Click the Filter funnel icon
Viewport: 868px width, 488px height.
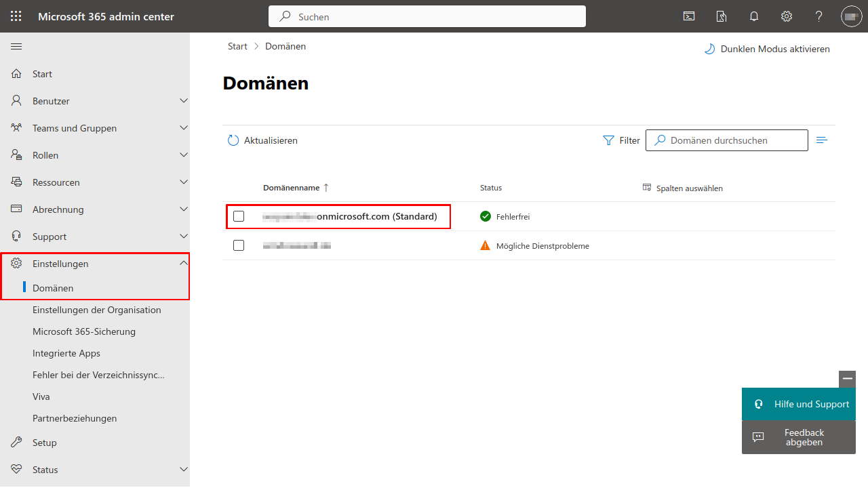click(x=608, y=140)
